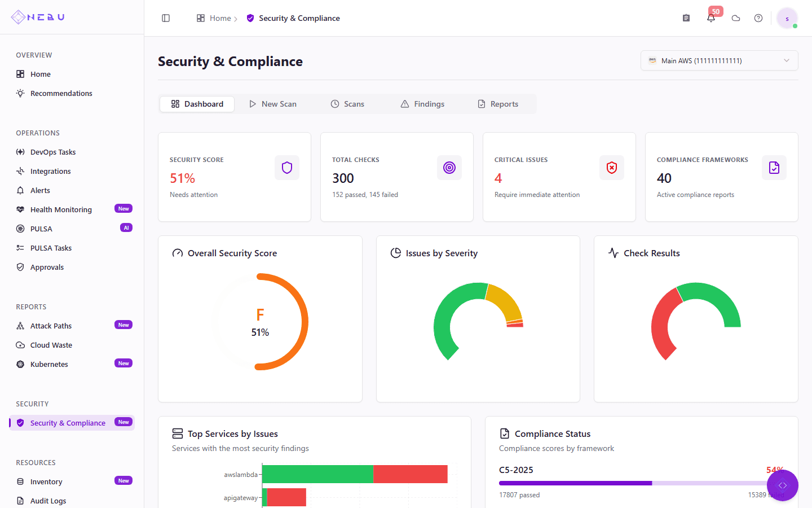Open the Findings tab
This screenshot has width=812, height=508.
coord(422,104)
